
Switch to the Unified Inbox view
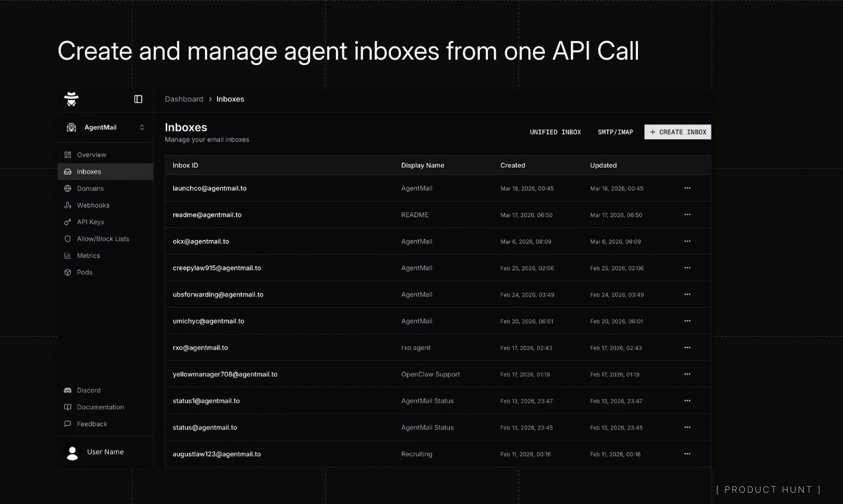555,131
